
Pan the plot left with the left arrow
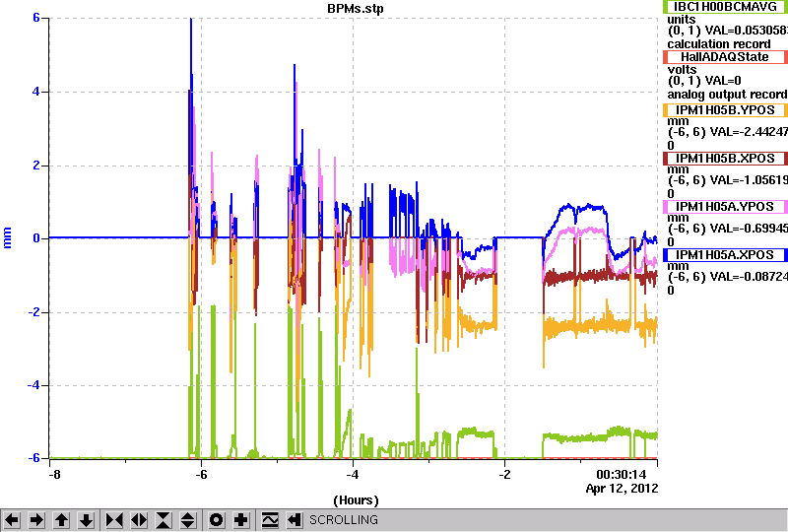12,520
